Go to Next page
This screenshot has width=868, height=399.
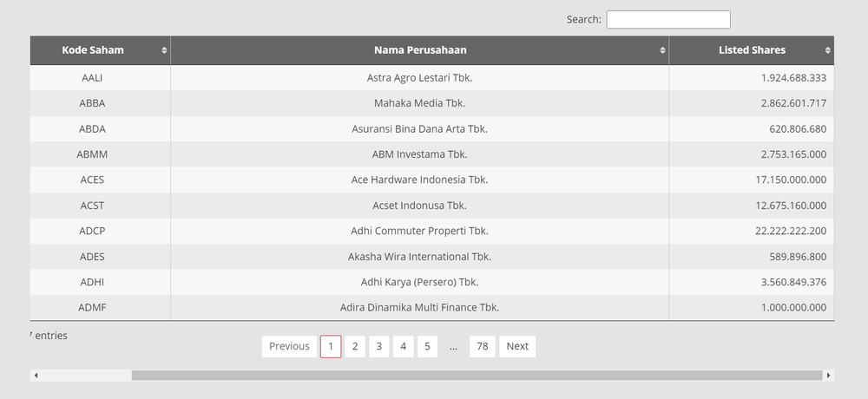click(x=517, y=346)
